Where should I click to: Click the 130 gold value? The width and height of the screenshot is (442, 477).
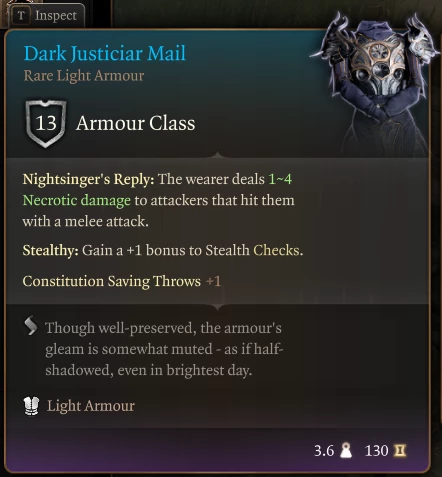click(x=377, y=451)
